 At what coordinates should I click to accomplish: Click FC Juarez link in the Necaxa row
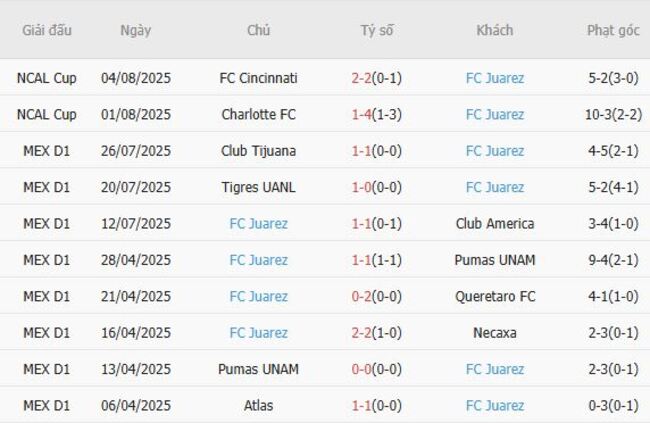[258, 333]
